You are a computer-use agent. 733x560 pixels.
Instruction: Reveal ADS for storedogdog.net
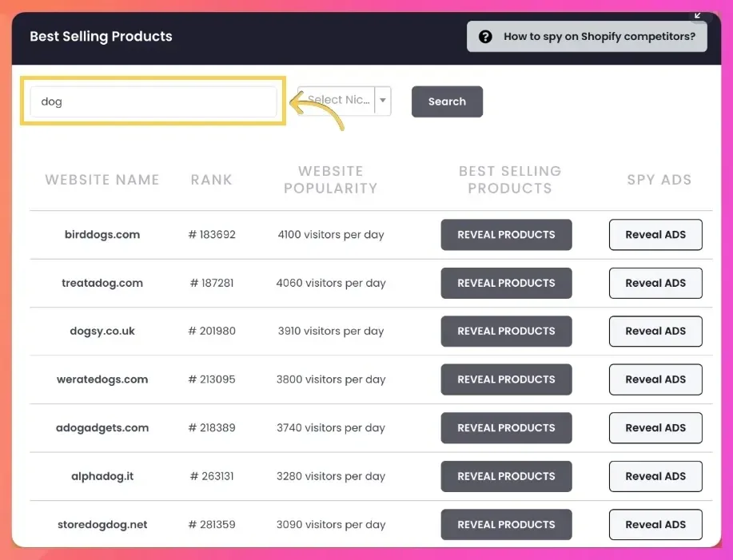click(x=655, y=525)
